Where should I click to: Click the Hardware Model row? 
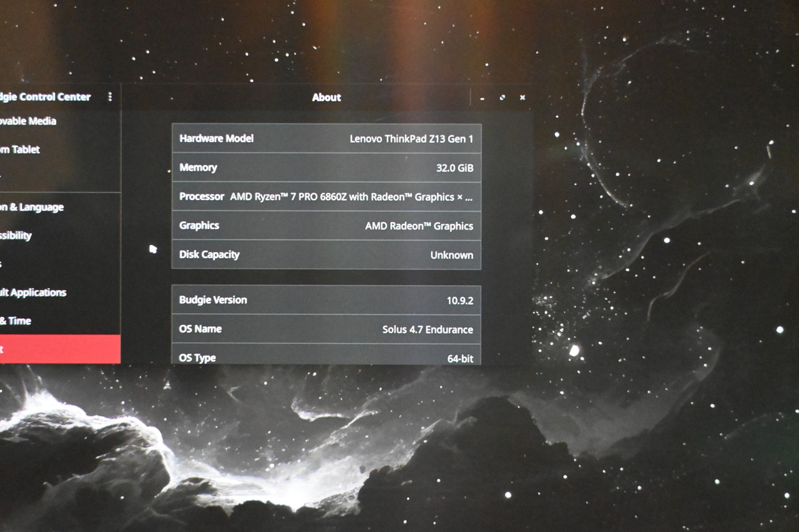[x=326, y=138]
